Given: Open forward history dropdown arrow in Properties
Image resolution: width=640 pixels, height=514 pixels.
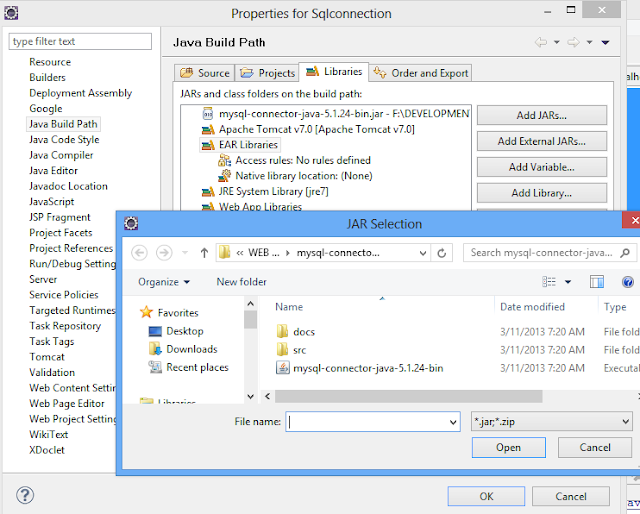Looking at the screenshot, I should point(589,42).
